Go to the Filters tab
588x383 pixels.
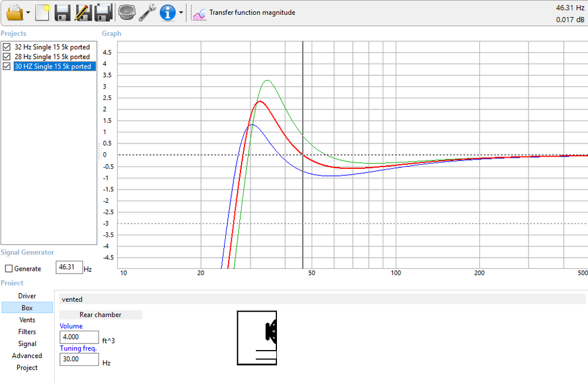click(x=27, y=332)
